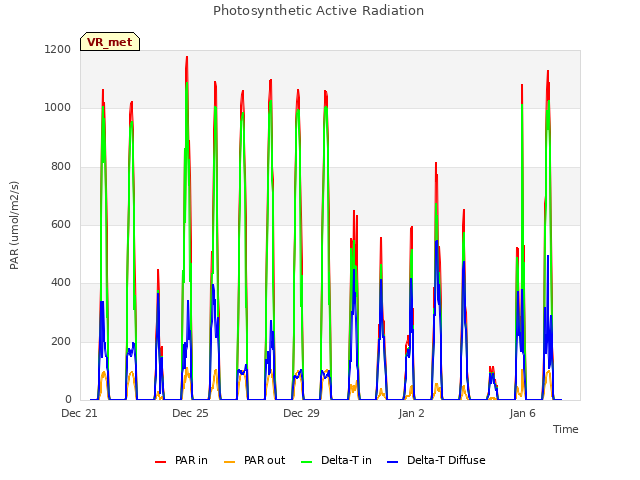Click the red PAR in legend swatch
This screenshot has height=480, width=640.
tap(160, 462)
